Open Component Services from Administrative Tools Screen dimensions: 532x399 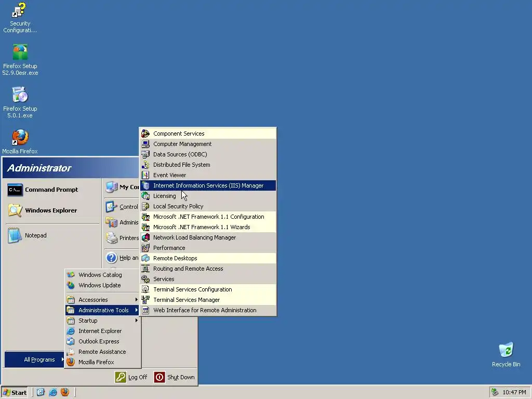(x=208, y=134)
